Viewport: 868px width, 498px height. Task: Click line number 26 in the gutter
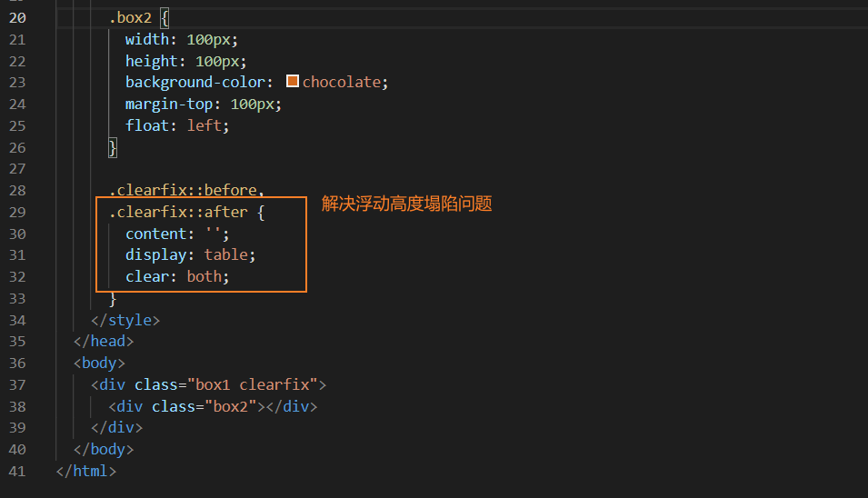[17, 148]
